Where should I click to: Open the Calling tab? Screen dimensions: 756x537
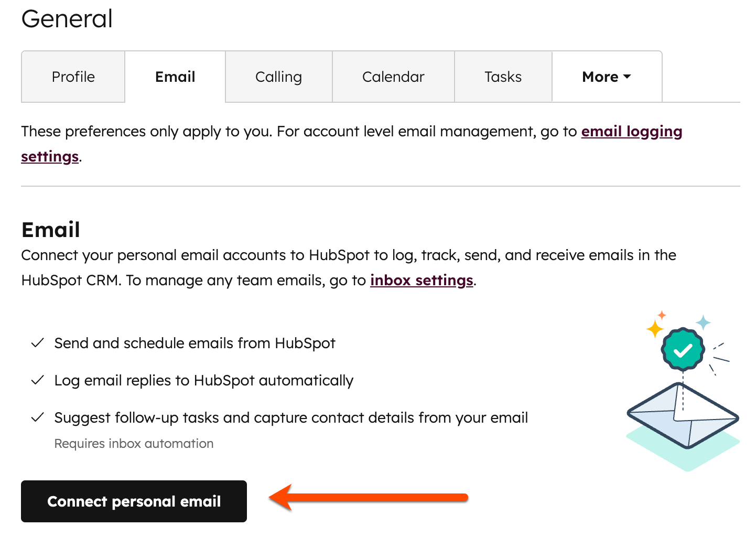point(278,77)
